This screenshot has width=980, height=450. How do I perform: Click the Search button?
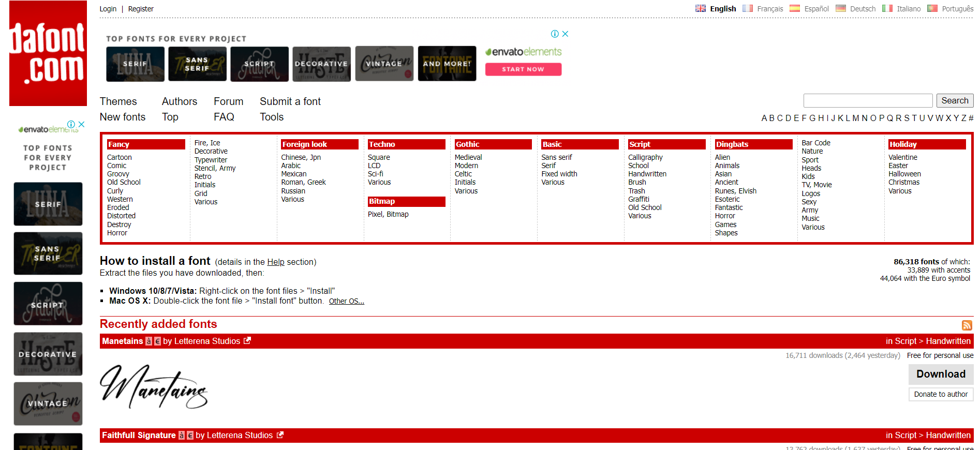[x=954, y=101]
